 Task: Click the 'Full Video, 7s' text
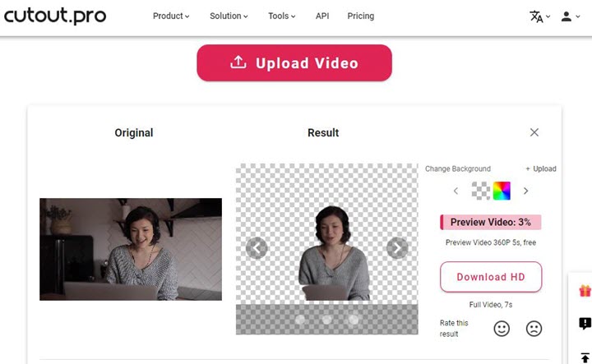(491, 304)
